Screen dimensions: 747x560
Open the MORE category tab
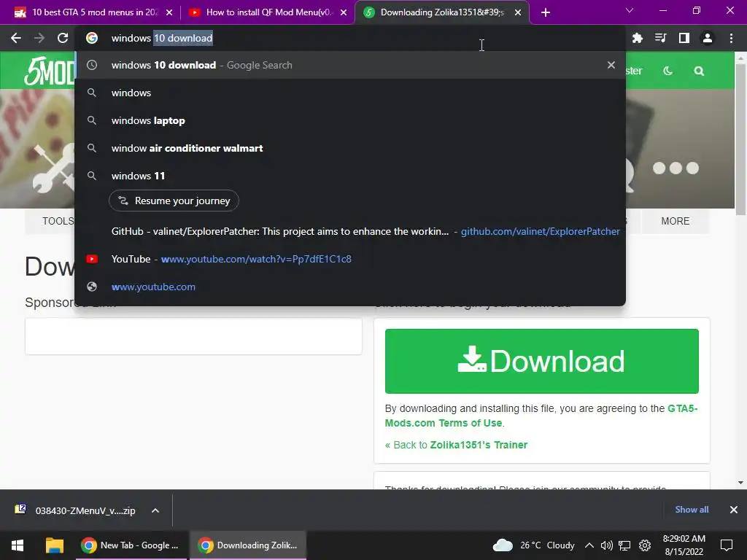click(675, 221)
